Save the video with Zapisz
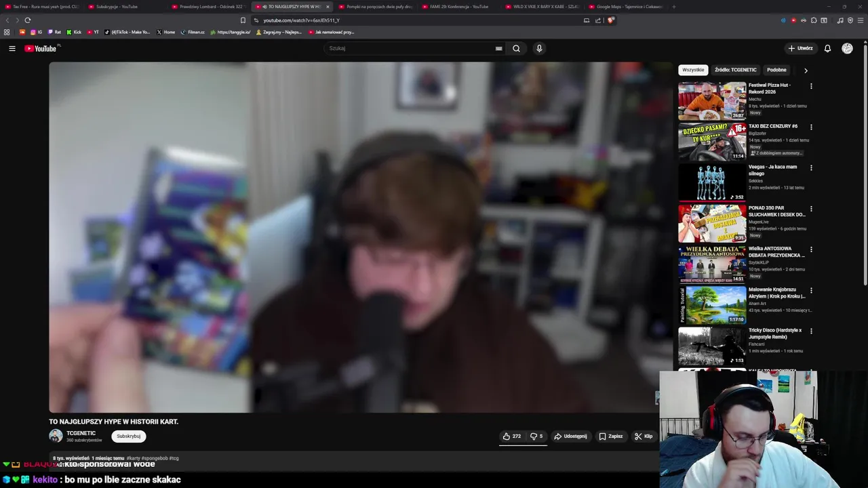Image resolution: width=868 pixels, height=488 pixels. point(610,436)
